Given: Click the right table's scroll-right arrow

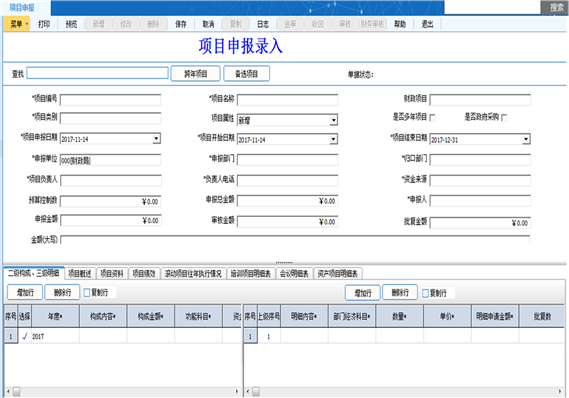Looking at the screenshot, I should [560, 391].
